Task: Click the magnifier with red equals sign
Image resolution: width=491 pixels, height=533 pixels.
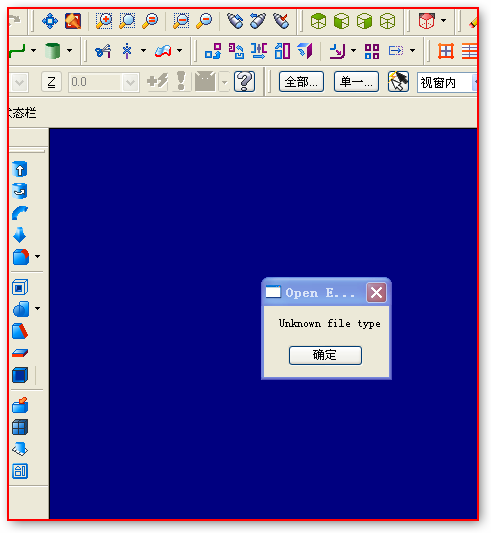Action: pyautogui.click(x=150, y=21)
